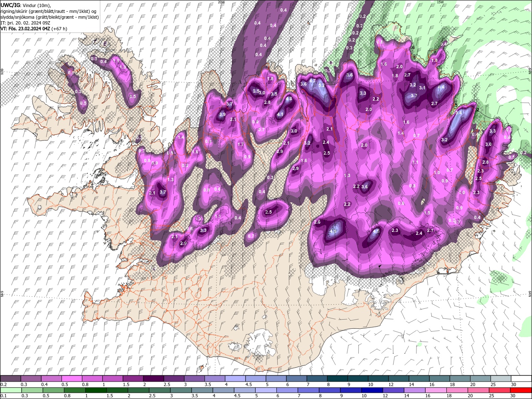Click the '15W' longitude label

pyautogui.click(x=440, y=2)
